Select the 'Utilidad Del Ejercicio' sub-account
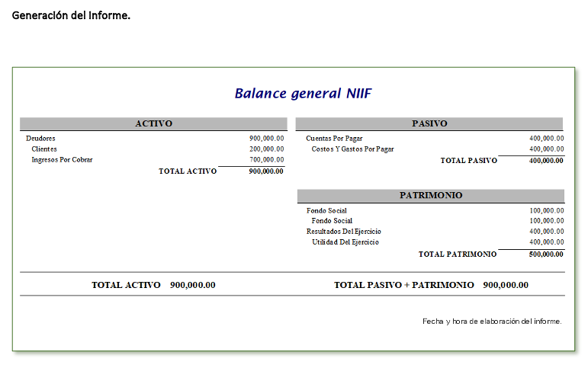588x368 pixels. 345,242
